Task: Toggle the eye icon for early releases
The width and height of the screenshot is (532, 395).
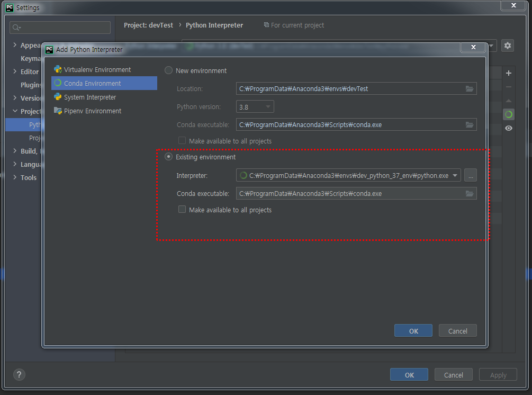Action: tap(509, 128)
